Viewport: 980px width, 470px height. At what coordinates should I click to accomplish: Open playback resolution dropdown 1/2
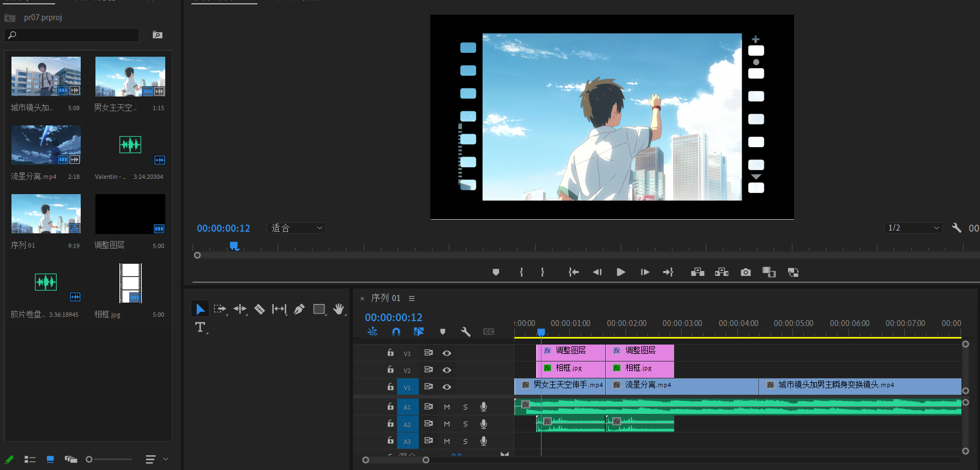click(913, 228)
